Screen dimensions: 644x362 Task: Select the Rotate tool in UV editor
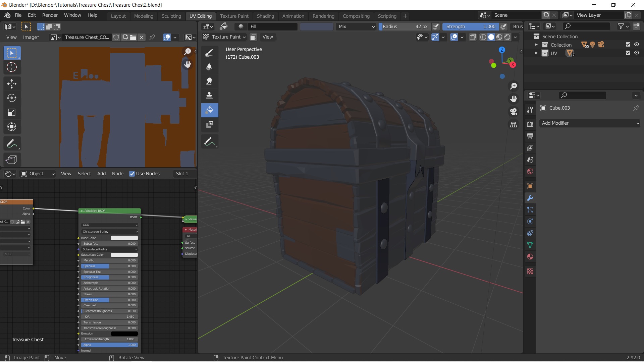point(12,98)
